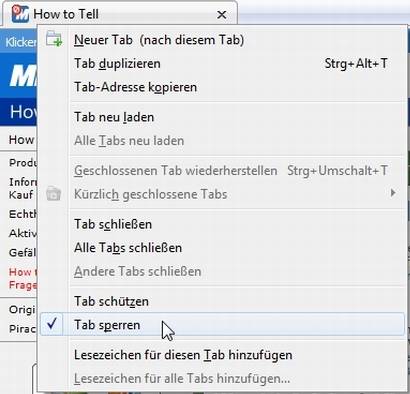410x394 pixels.
Task: Toggle the Tab sperren menu entry
Action: point(222,324)
